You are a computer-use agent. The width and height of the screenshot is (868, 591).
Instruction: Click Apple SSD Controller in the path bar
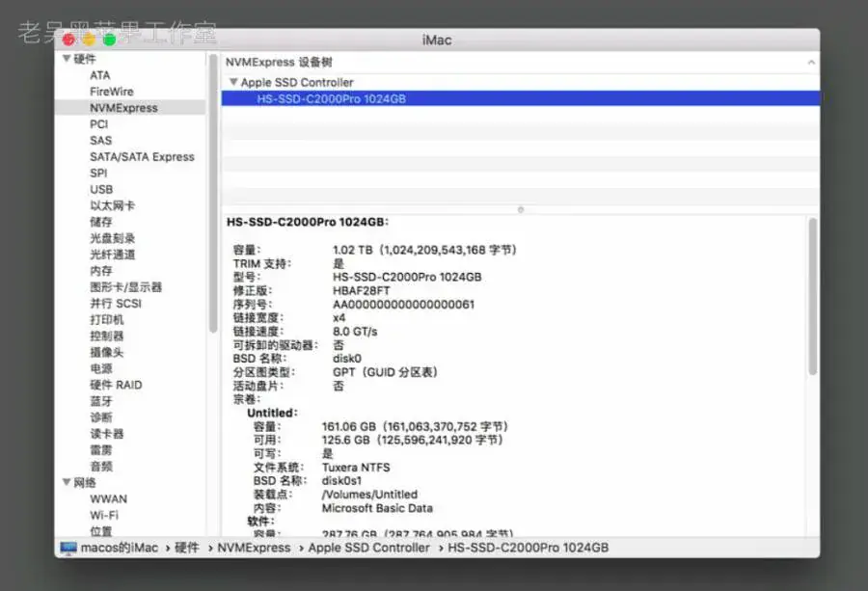pyautogui.click(x=368, y=548)
